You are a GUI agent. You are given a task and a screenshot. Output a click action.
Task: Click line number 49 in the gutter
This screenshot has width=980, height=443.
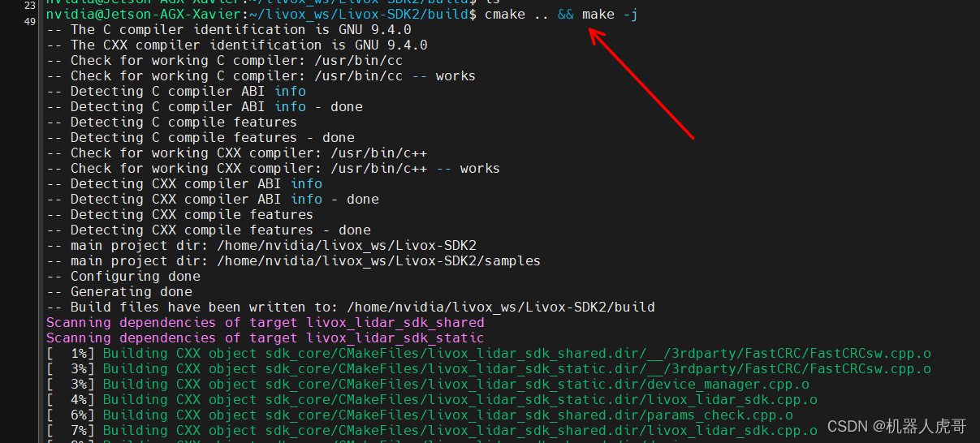(29, 21)
